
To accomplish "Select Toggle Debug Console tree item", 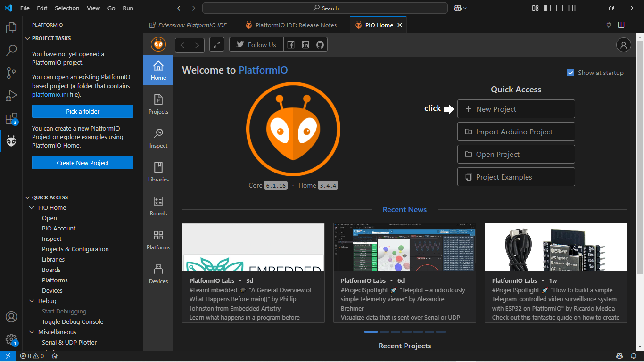I will tap(73, 322).
